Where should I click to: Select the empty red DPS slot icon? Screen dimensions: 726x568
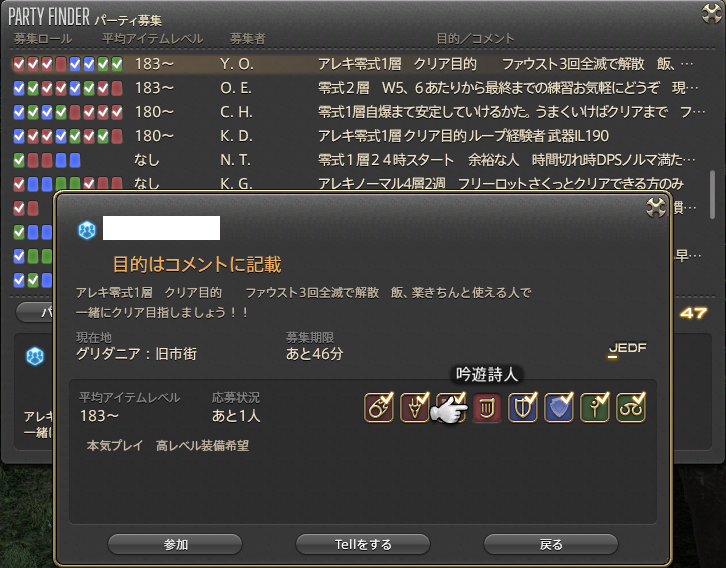[x=487, y=408]
